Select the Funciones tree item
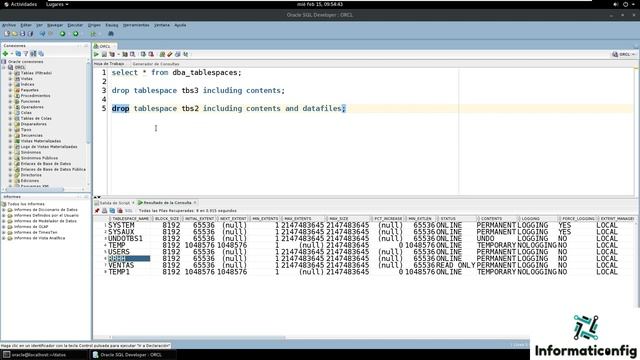Image resolution: width=640 pixels, height=360 pixels. tap(30, 102)
